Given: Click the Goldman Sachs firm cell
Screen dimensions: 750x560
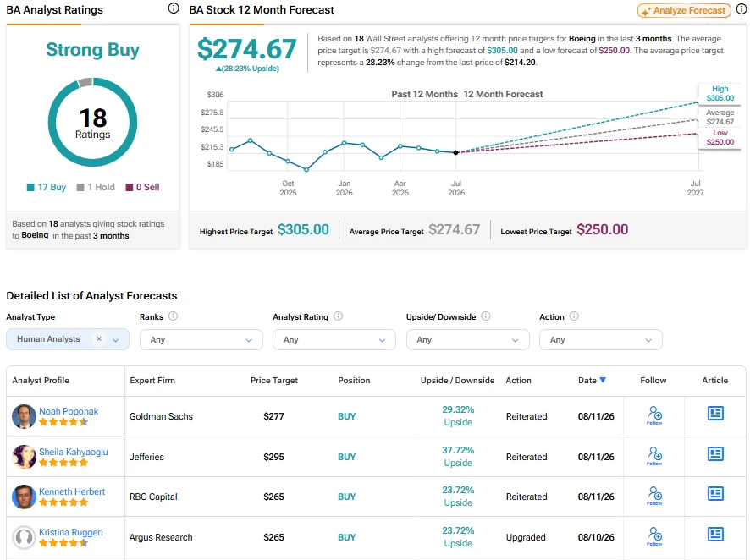Looking at the screenshot, I should click(x=161, y=416).
